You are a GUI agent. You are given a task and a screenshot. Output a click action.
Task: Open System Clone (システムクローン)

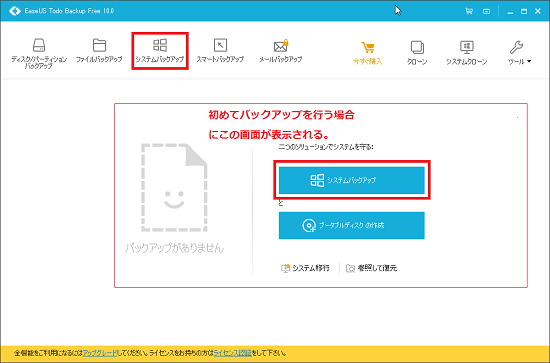467,53
